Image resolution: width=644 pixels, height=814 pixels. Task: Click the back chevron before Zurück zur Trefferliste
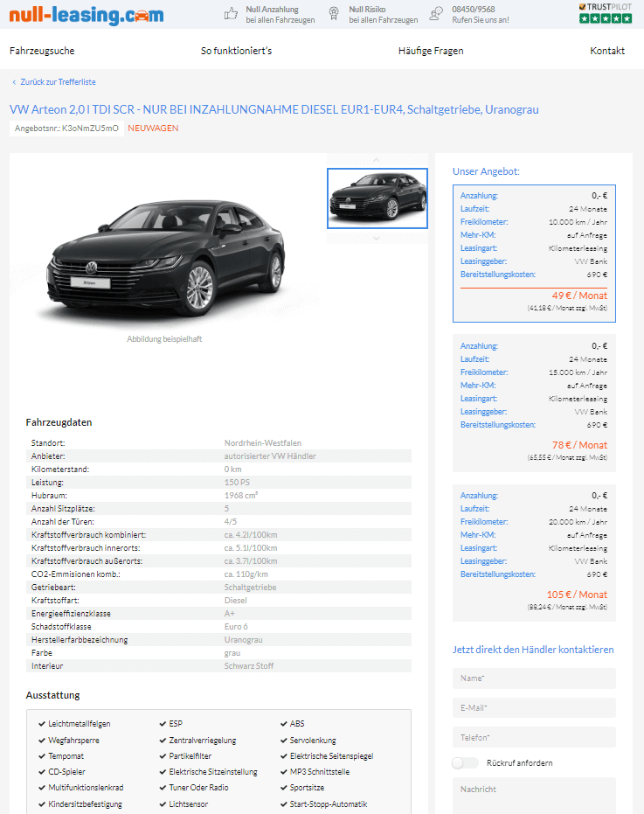14,82
